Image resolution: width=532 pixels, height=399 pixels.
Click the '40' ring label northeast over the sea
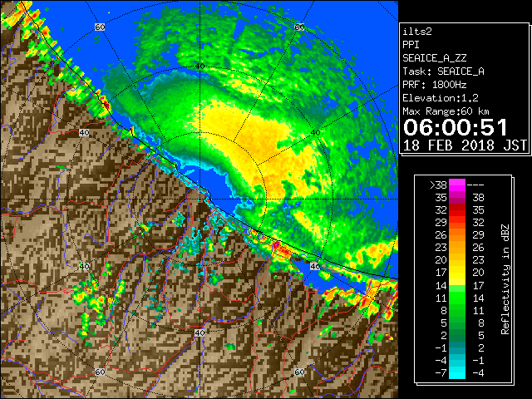[315, 133]
